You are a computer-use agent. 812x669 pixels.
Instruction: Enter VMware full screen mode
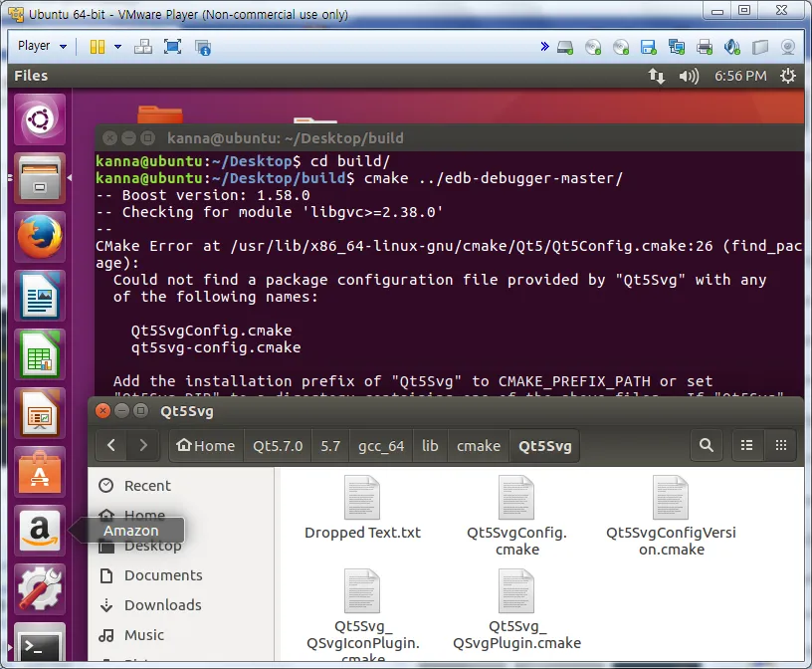(x=172, y=47)
